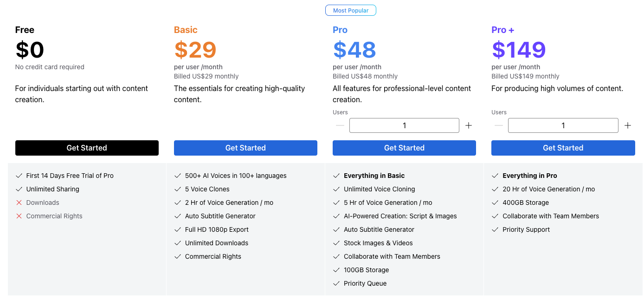Click checkmark next to 400GB Storage
Image resolution: width=644 pixels, height=301 pixels.
pyautogui.click(x=495, y=203)
